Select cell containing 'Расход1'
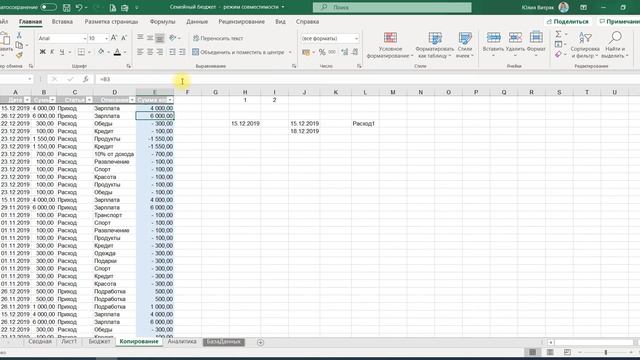 [365, 123]
